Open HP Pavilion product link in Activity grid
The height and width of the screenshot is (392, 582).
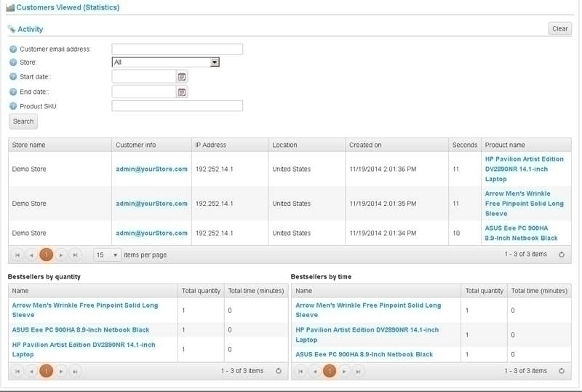click(x=524, y=169)
